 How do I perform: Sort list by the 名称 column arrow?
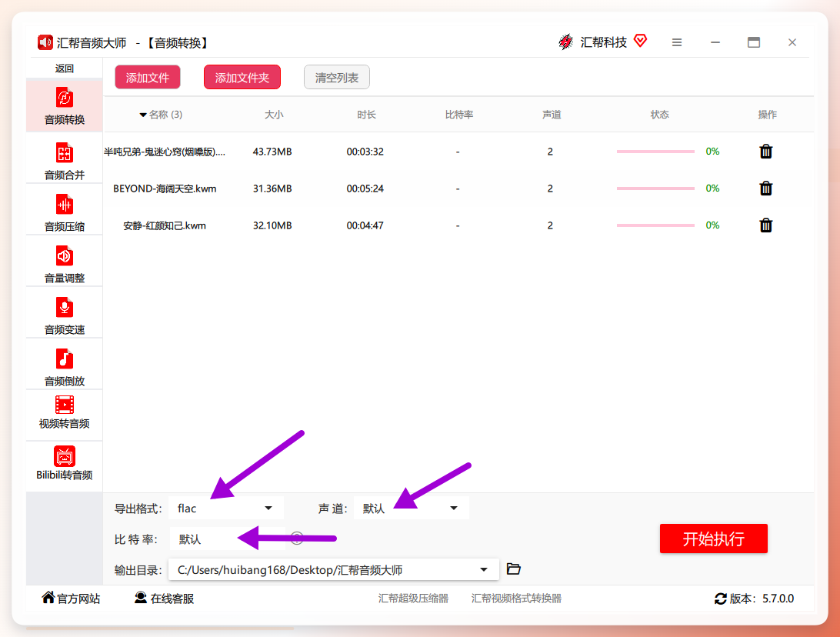coord(143,115)
